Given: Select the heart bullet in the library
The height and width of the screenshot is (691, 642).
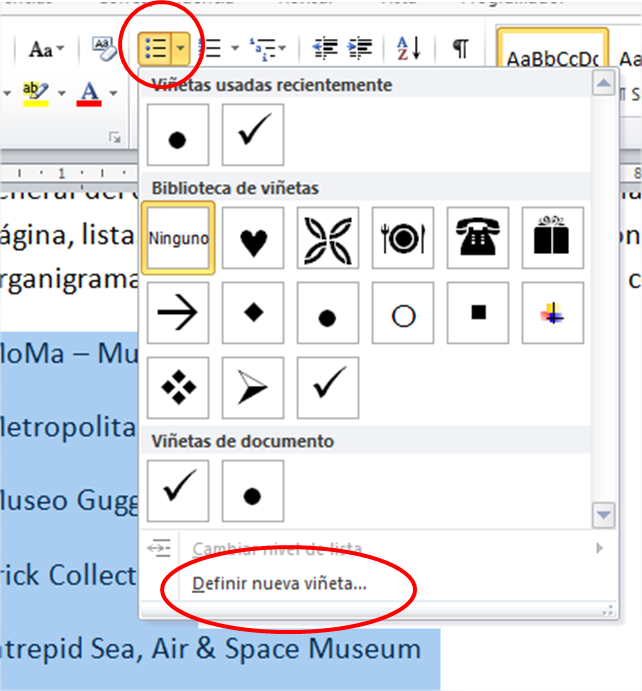Looking at the screenshot, I should click(253, 238).
